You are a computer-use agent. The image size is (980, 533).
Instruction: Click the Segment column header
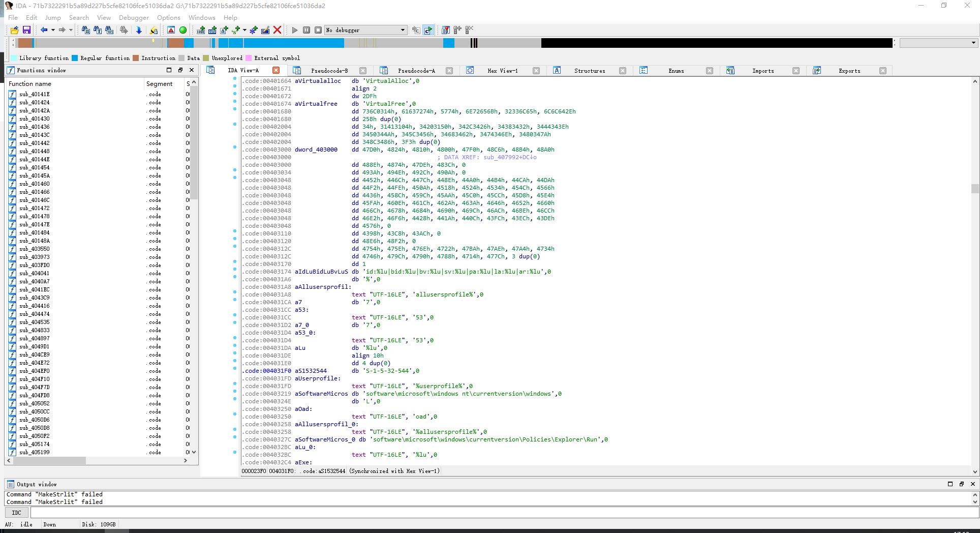pos(159,83)
